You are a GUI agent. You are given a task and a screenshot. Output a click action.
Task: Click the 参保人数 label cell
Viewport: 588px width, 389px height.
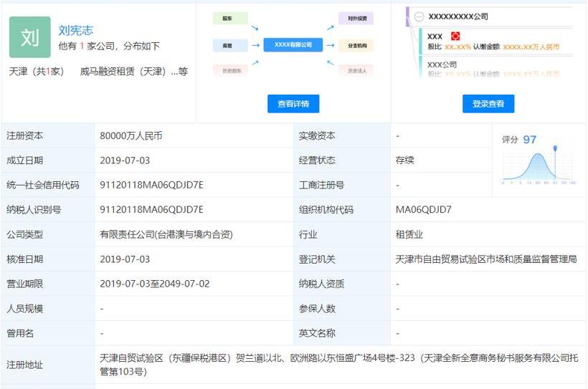[341, 309]
